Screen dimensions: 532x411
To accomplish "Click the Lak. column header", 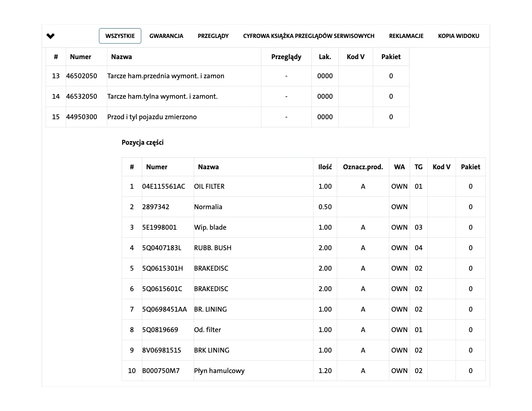I will (x=325, y=57).
